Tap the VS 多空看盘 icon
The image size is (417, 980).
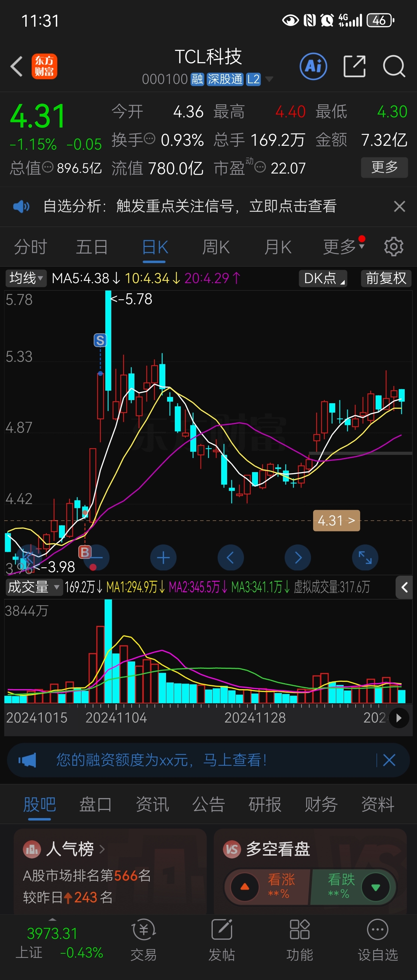[232, 849]
